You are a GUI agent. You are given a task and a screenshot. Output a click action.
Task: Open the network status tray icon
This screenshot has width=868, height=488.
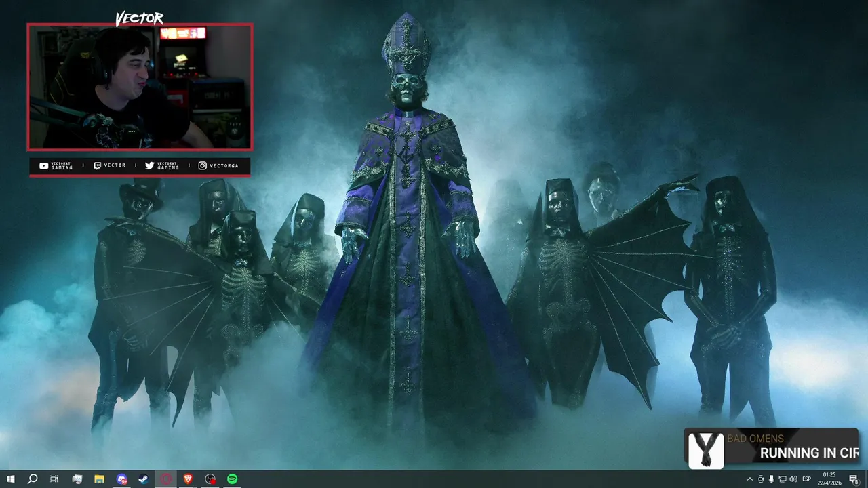[782, 479]
